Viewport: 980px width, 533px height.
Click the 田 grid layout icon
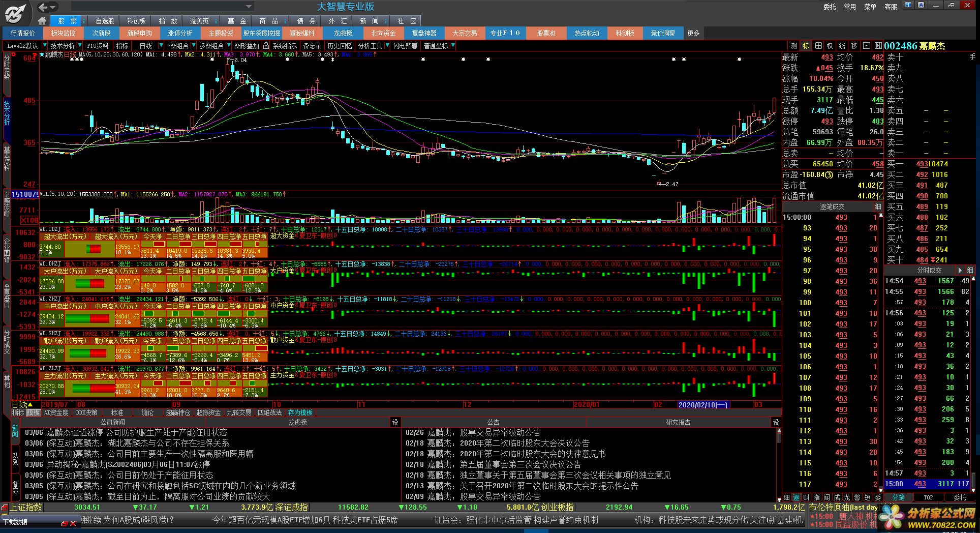click(x=818, y=46)
